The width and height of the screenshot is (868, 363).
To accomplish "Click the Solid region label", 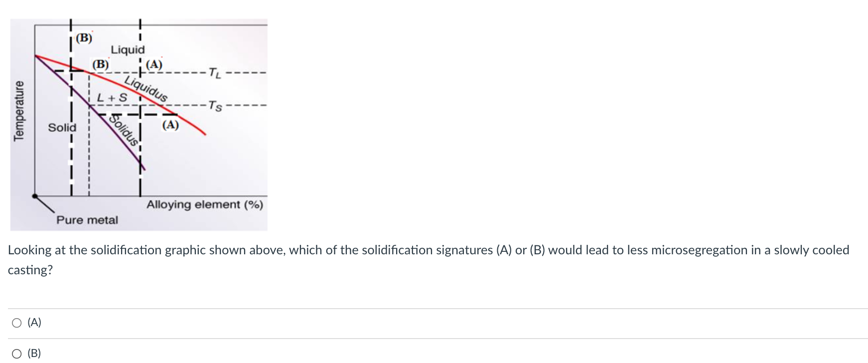I will click(x=62, y=128).
